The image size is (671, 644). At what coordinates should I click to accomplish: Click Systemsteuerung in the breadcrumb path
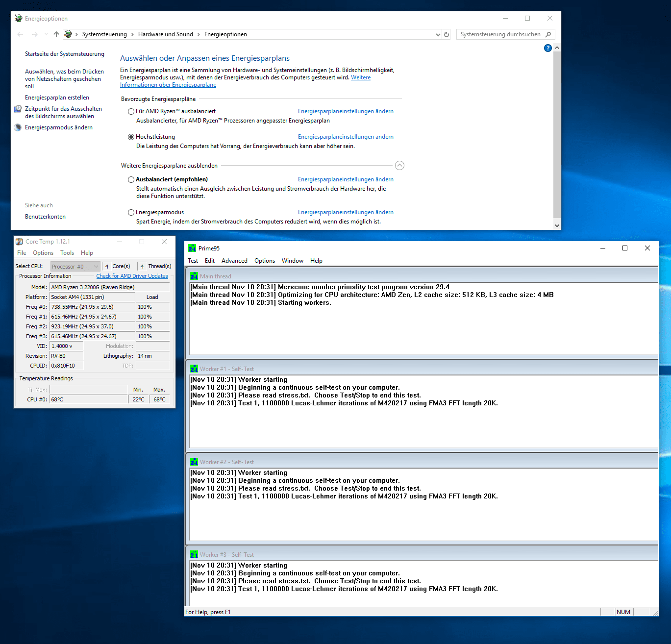104,34
